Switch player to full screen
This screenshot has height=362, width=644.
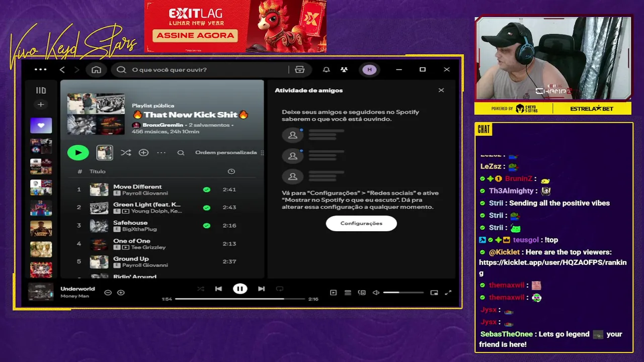click(x=448, y=292)
